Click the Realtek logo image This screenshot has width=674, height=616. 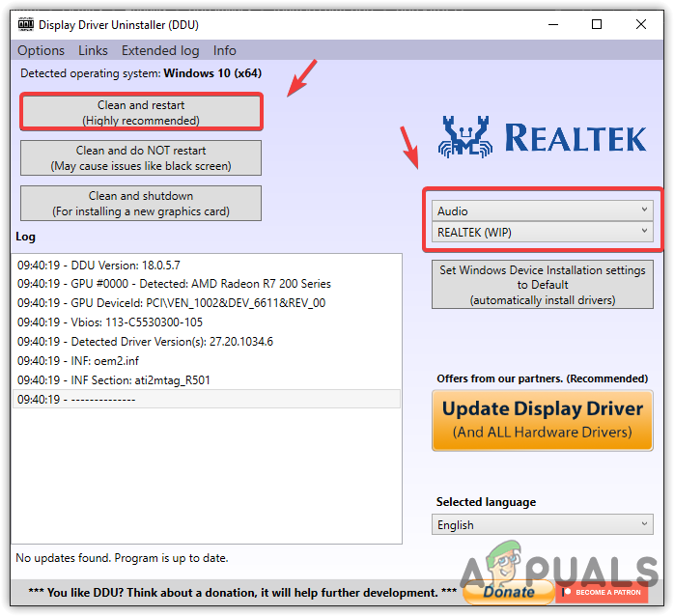coord(542,137)
